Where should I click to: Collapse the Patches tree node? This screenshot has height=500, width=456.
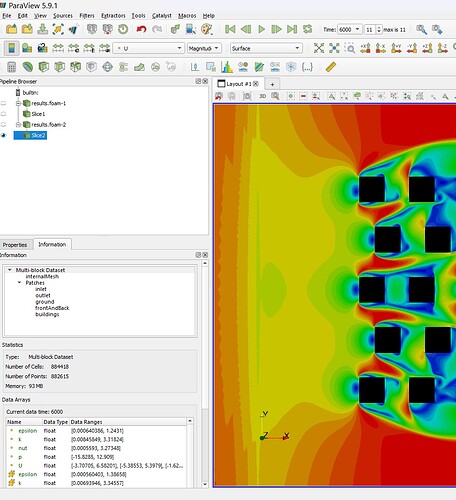tap(19, 283)
